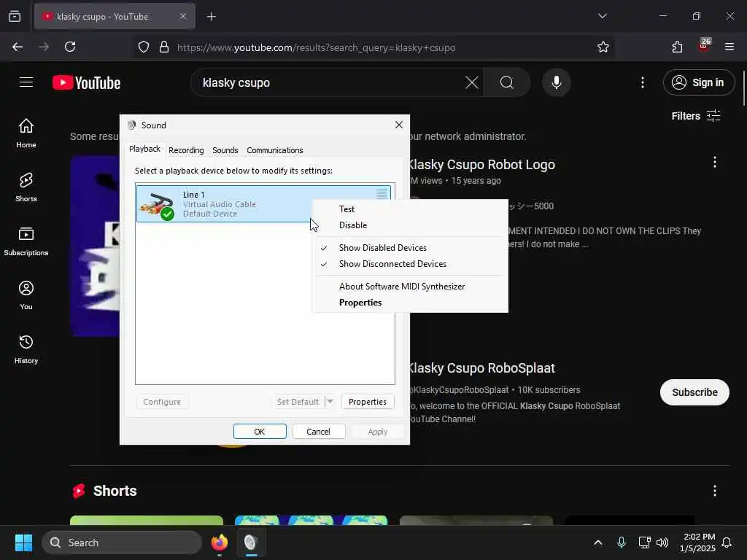747x560 pixels.
Task: Click the padlock site info icon
Action: 164,47
